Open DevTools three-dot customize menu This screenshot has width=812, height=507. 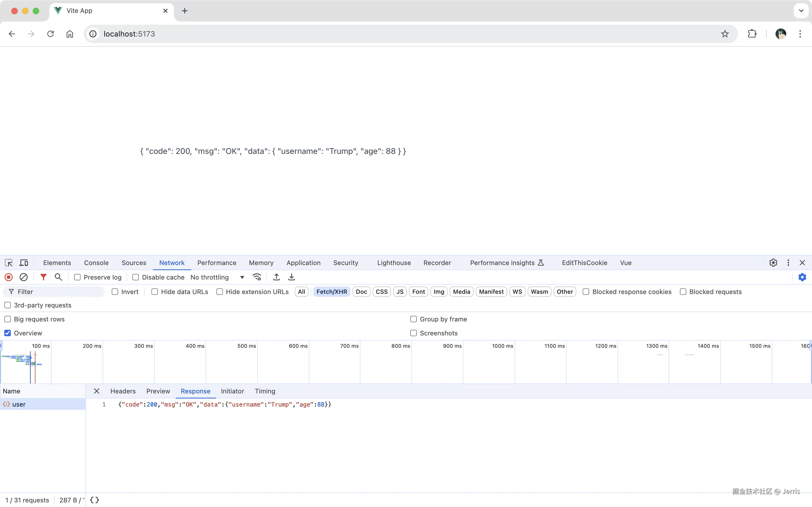[788, 263]
